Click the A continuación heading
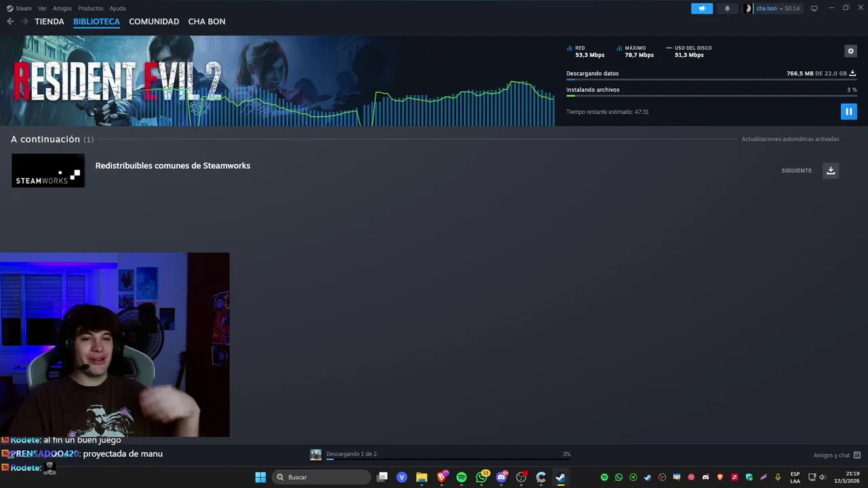The image size is (868, 488). coord(45,139)
